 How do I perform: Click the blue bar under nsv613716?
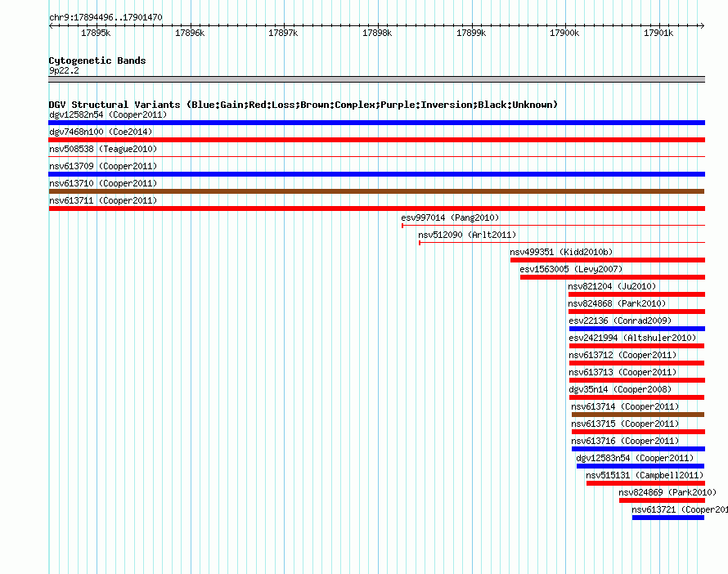(638, 449)
